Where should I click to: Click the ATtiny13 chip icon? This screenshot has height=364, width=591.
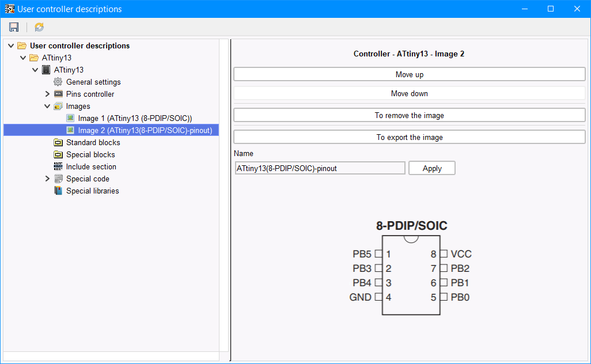pyautogui.click(x=46, y=70)
